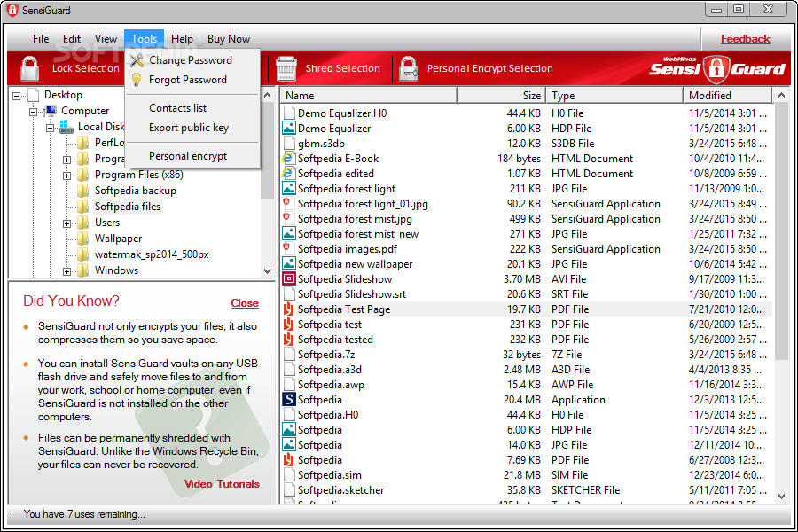Select the Softpedia.a3d file row
This screenshot has width=798, height=532.
(x=525, y=370)
